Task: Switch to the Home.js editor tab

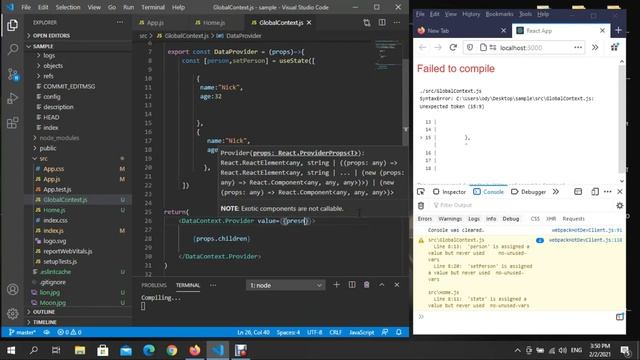Action: [214, 22]
